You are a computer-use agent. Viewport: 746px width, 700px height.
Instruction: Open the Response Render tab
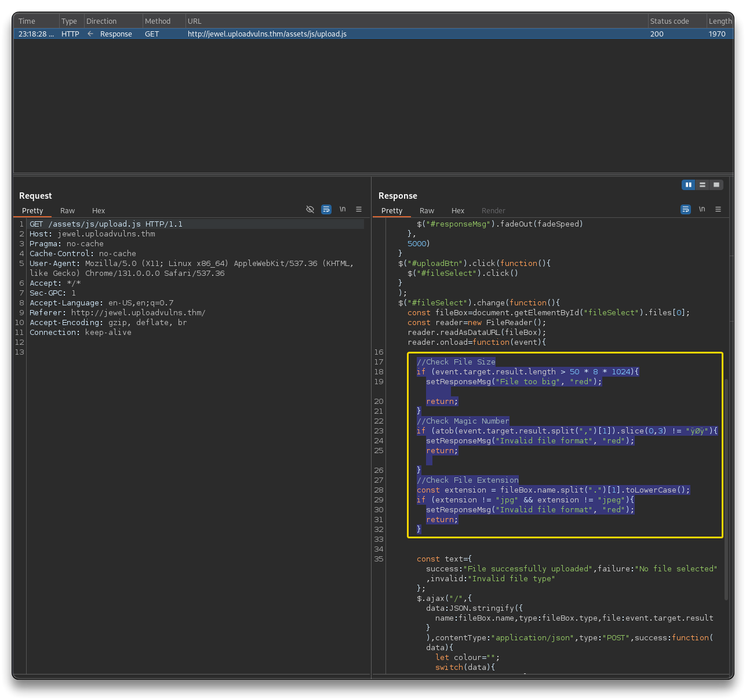click(493, 211)
